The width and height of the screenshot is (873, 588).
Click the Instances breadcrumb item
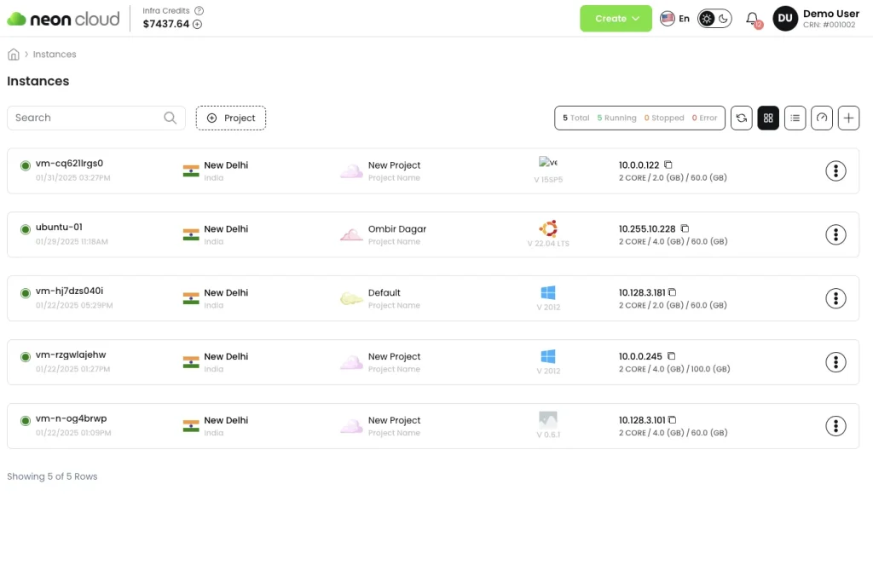(x=55, y=55)
